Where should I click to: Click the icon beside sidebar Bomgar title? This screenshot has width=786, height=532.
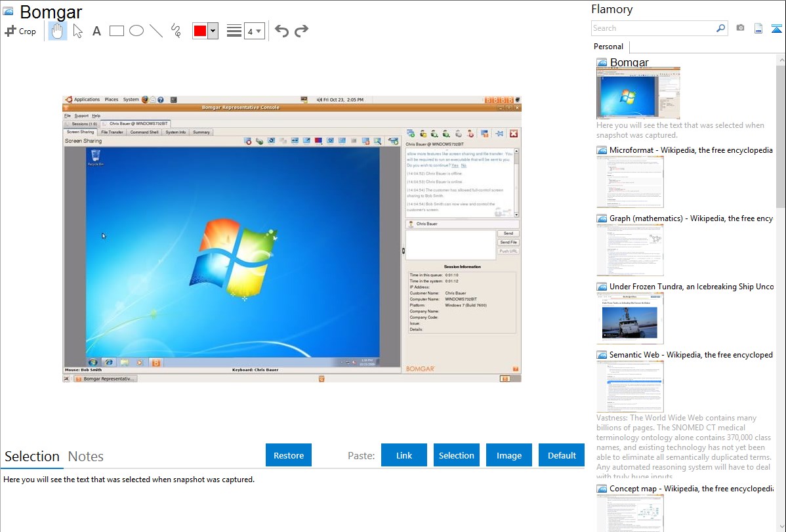(x=602, y=62)
